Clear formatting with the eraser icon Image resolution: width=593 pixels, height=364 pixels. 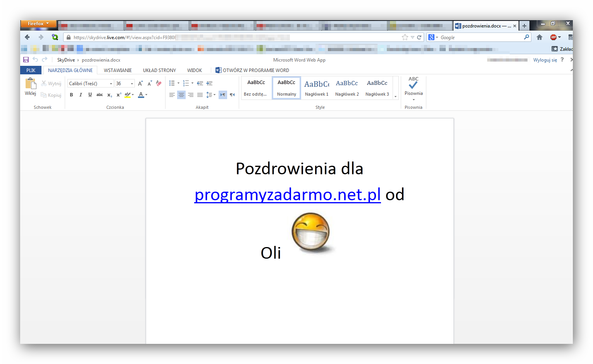159,83
